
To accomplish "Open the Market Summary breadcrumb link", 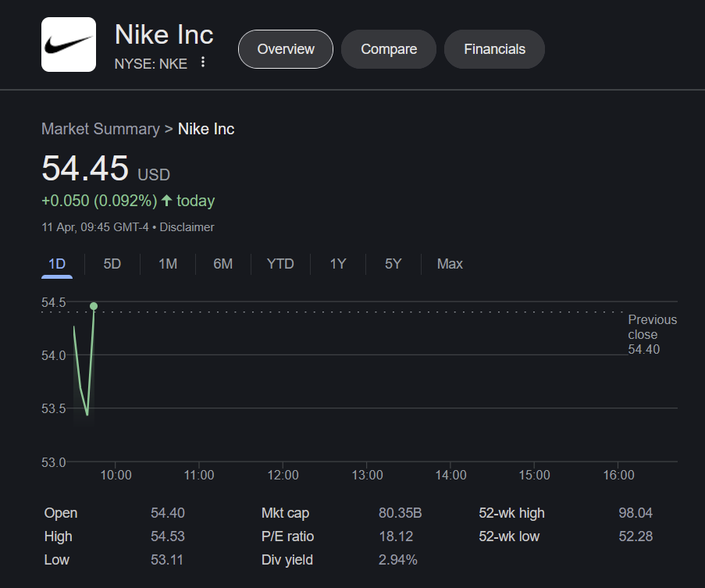I will pyautogui.click(x=101, y=129).
